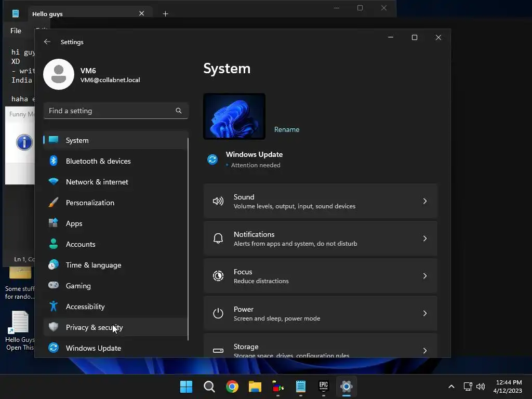The height and width of the screenshot is (399, 532).
Task: Go back using Settings back arrow
Action: pyautogui.click(x=47, y=42)
